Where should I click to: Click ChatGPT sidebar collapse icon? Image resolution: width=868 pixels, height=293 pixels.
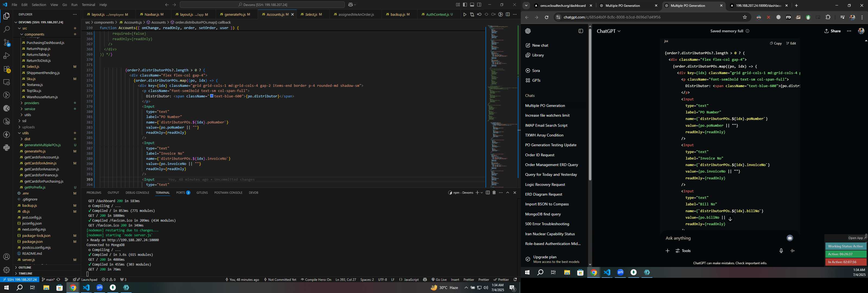pos(580,31)
